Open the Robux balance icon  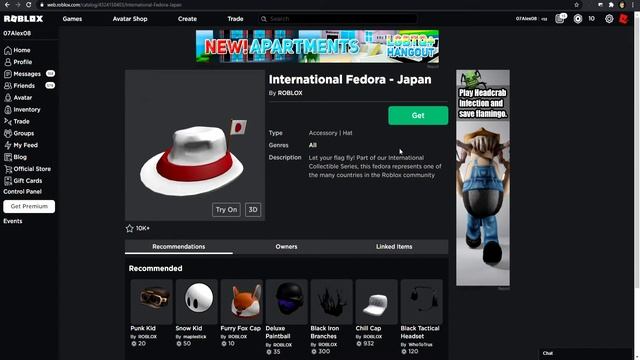pyautogui.click(x=578, y=19)
